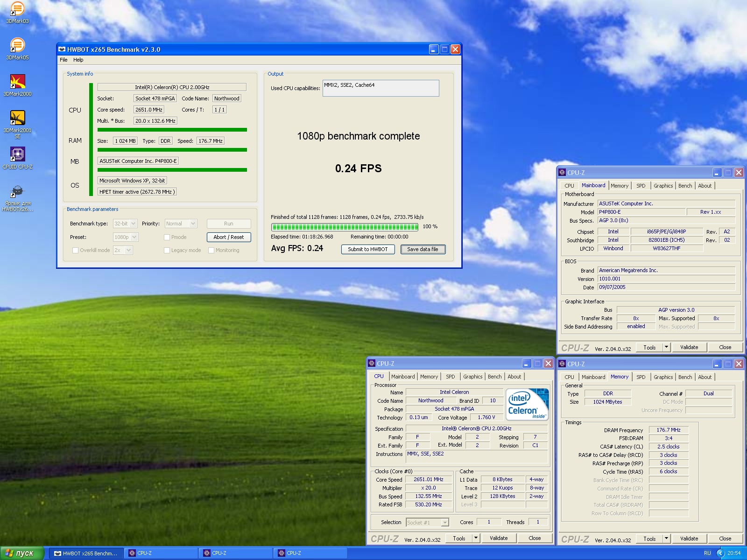Toggle the Monitoring checkbox
Screen dimensions: 747x560
click(x=211, y=250)
